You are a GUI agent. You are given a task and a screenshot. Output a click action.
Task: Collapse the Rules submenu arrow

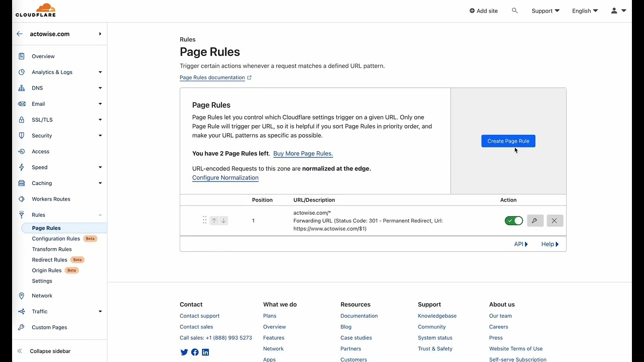(x=100, y=215)
